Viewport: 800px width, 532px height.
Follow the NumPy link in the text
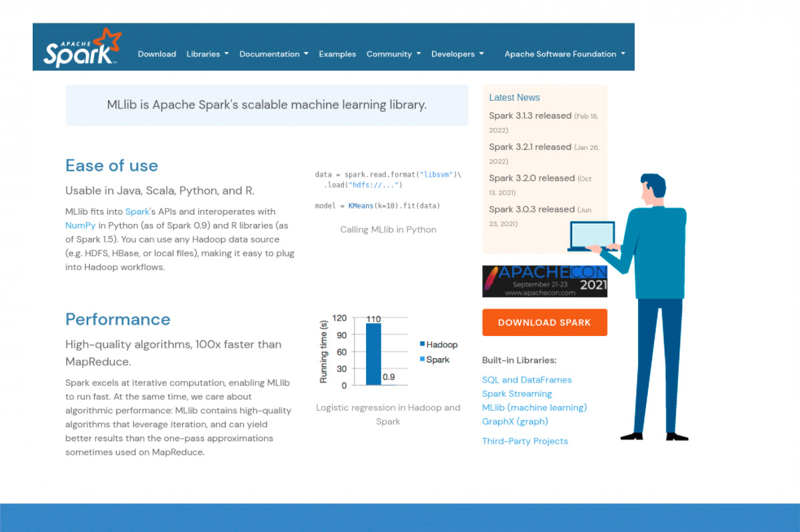coord(80,225)
